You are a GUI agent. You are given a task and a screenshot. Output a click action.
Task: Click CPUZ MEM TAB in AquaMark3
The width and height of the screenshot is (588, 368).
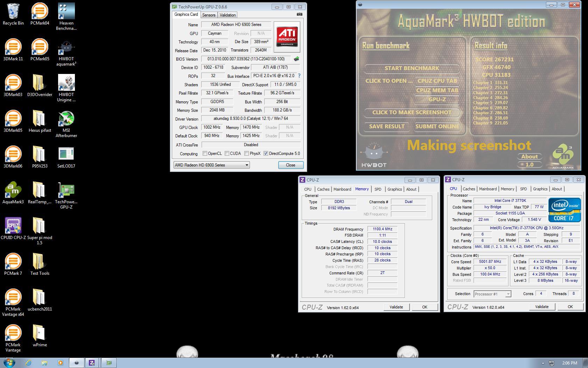click(x=437, y=90)
